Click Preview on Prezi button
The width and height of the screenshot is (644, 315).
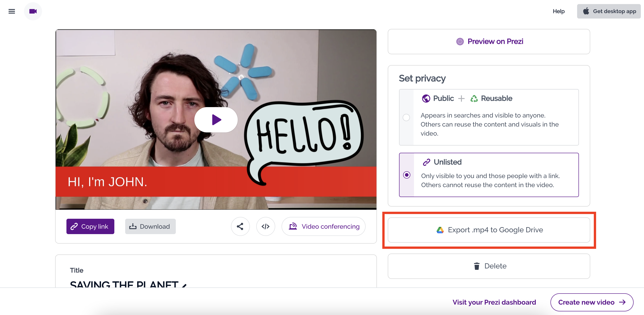pos(489,42)
